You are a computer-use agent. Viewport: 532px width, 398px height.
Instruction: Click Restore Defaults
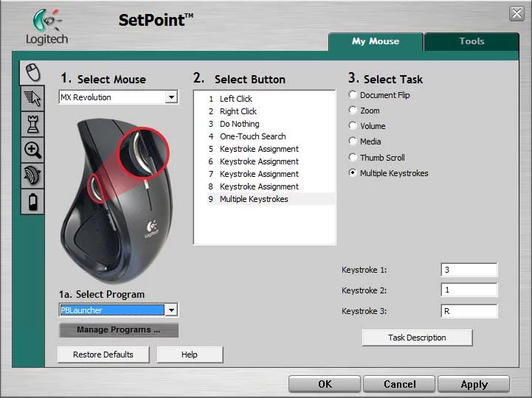[103, 355]
